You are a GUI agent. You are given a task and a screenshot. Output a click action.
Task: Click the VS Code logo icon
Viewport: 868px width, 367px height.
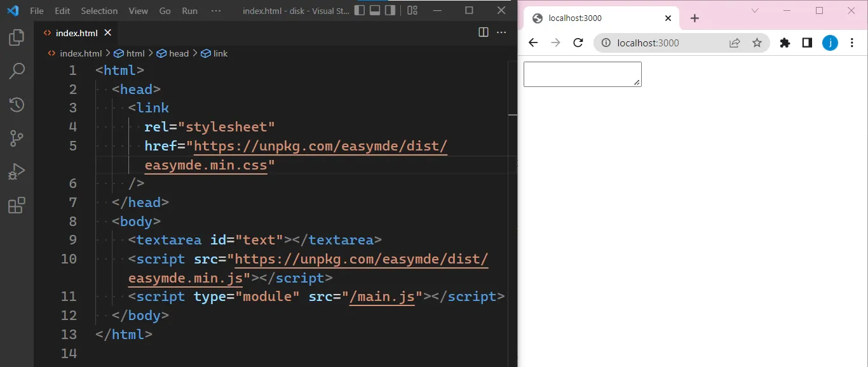(13, 11)
